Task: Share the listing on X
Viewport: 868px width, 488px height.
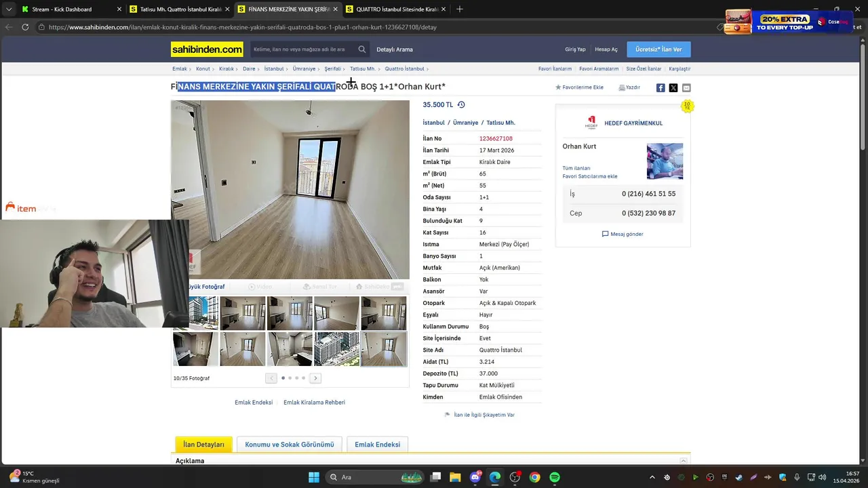Action: point(673,87)
